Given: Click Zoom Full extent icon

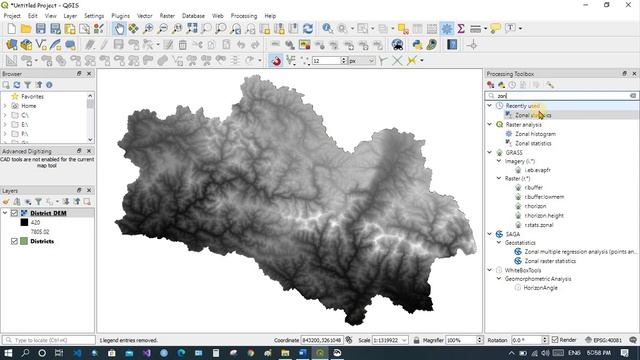Looking at the screenshot, I should tap(192, 29).
